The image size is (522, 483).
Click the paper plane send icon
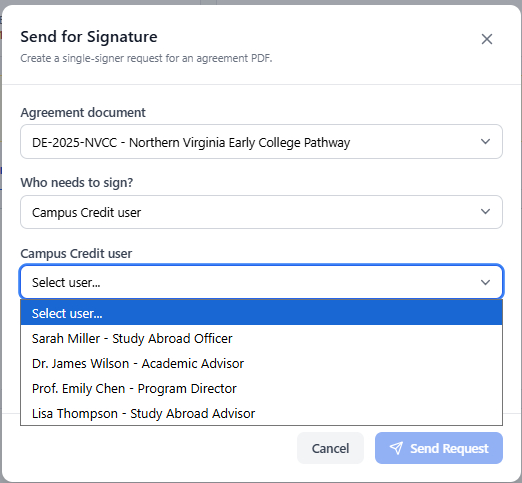tap(396, 448)
